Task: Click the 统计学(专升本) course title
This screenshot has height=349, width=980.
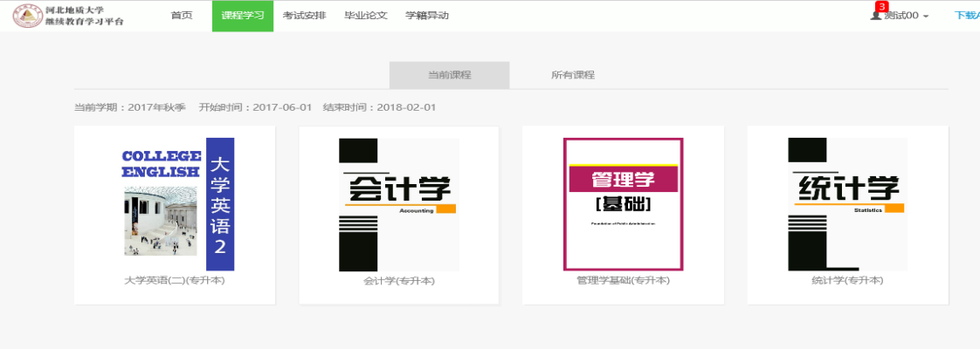Action: (847, 281)
